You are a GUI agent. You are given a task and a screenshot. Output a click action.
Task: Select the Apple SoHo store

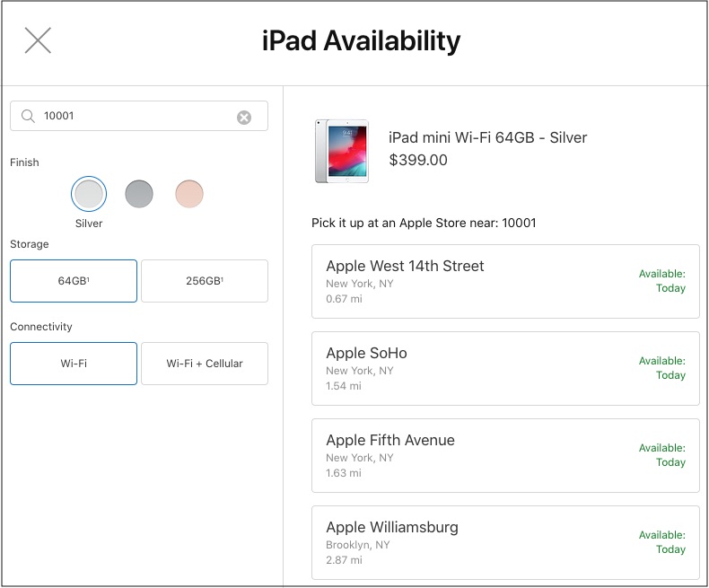505,369
